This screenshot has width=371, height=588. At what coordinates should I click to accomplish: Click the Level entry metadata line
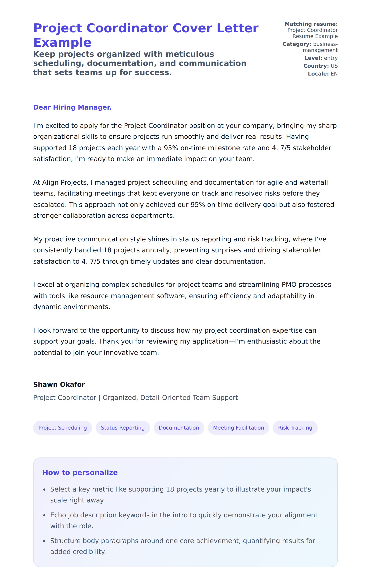[321, 58]
